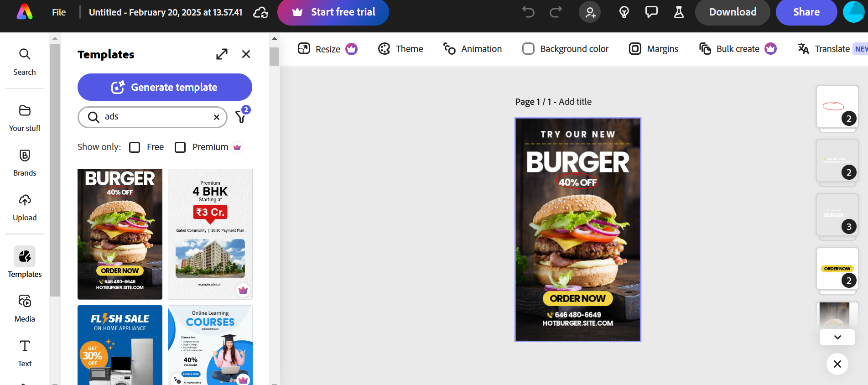Click the Templates panel vertical scrollbar
868x385 pixels.
pyautogui.click(x=274, y=57)
